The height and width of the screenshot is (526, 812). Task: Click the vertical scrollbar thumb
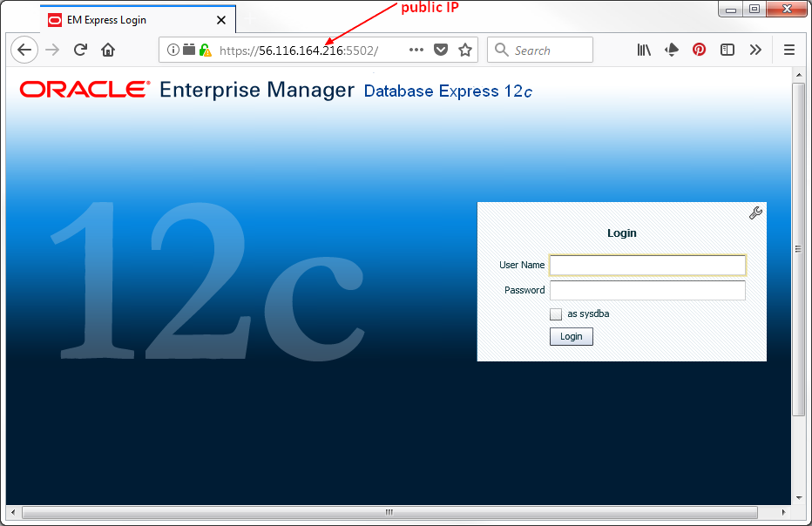798,248
